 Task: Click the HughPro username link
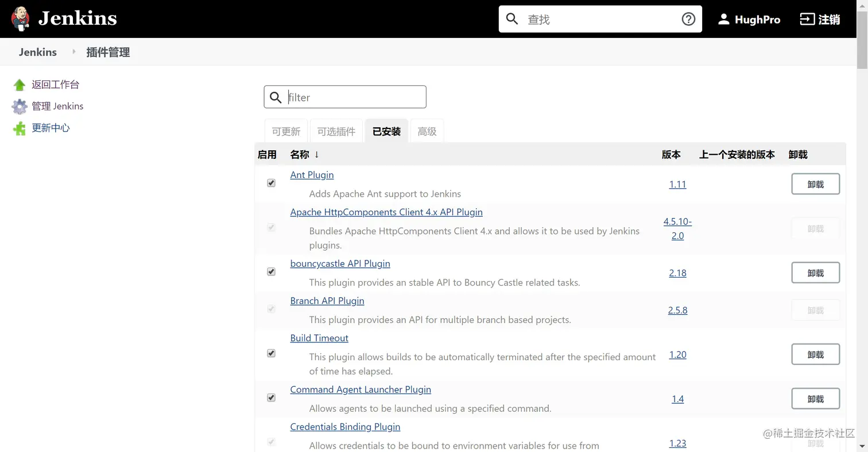(x=757, y=20)
